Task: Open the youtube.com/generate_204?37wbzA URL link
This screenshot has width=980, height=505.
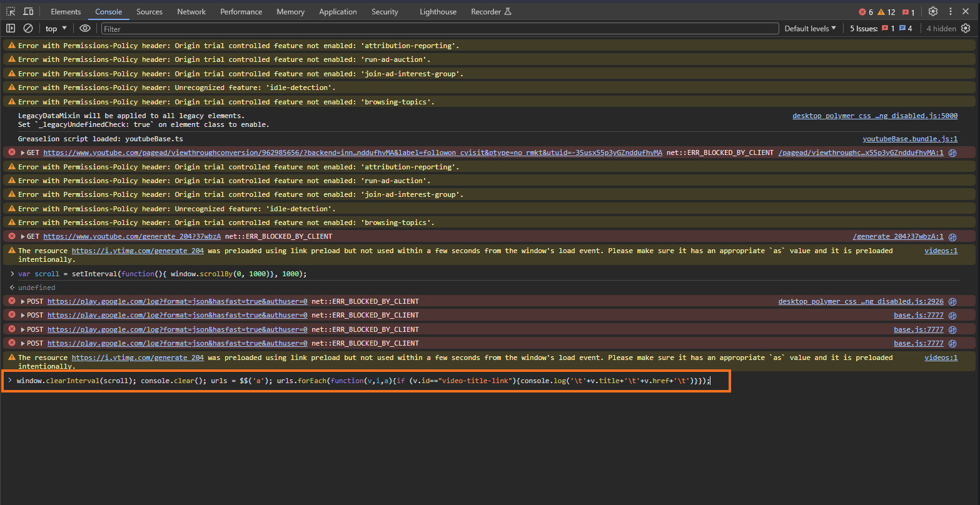Action: 132,237
